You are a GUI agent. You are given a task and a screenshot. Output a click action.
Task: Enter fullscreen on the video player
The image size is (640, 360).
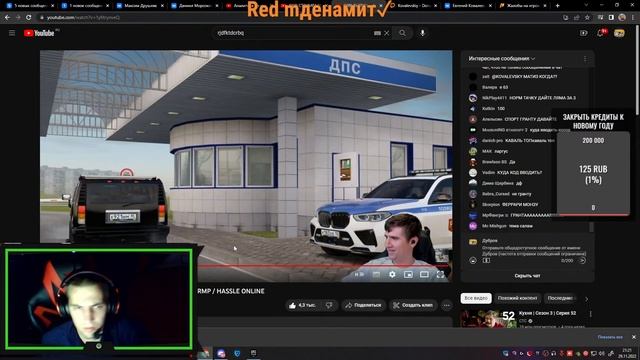[440, 274]
